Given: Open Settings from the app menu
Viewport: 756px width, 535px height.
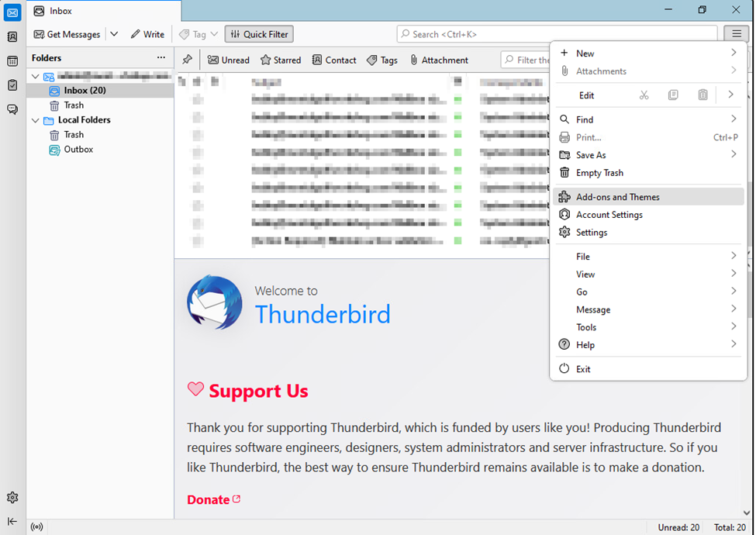Looking at the screenshot, I should (x=648, y=233).
